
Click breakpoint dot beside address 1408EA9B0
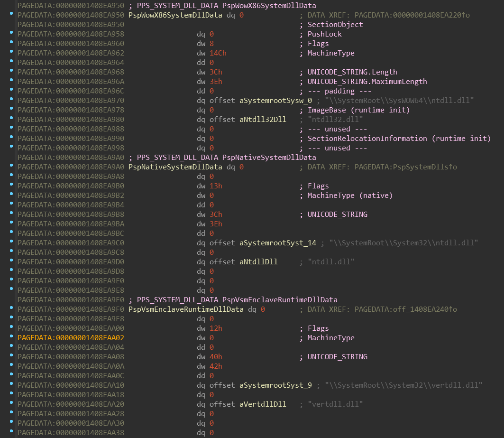click(11, 185)
